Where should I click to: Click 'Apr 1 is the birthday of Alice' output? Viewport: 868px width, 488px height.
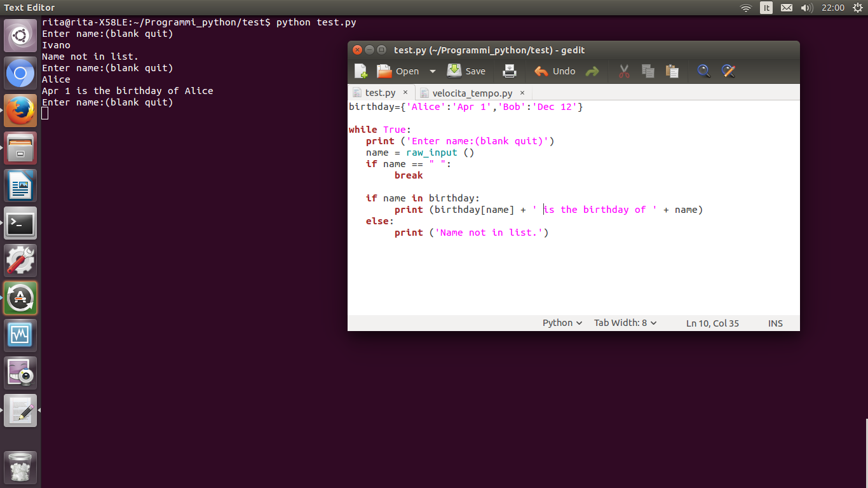[x=128, y=91]
